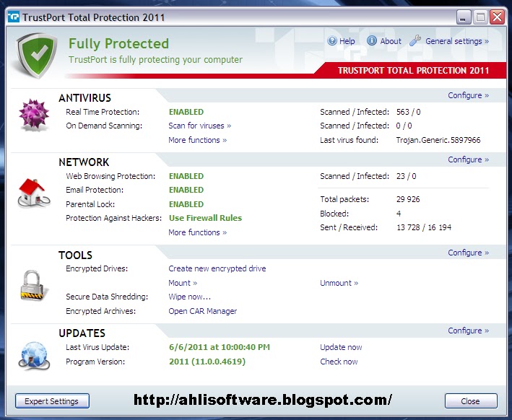This screenshot has width=512, height=420.
Task: Click Update now
Action: coord(341,347)
